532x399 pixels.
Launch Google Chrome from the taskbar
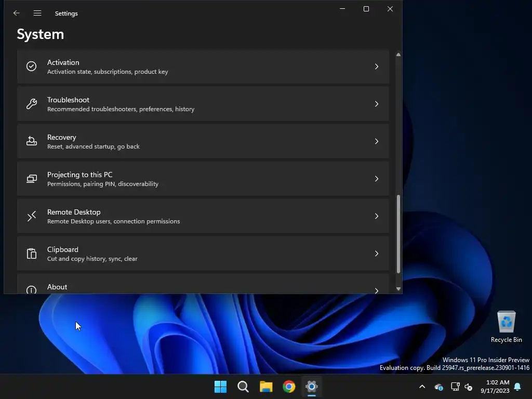point(289,387)
